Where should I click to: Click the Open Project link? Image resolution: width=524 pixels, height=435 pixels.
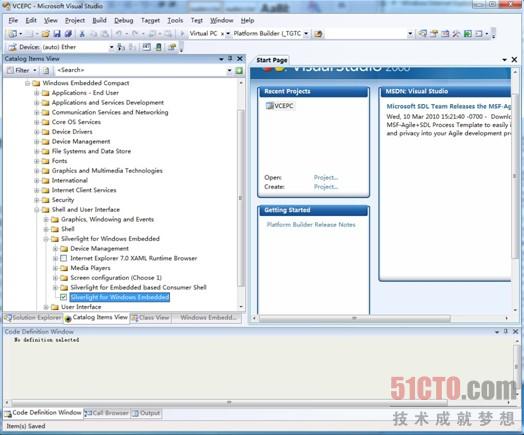tap(326, 177)
